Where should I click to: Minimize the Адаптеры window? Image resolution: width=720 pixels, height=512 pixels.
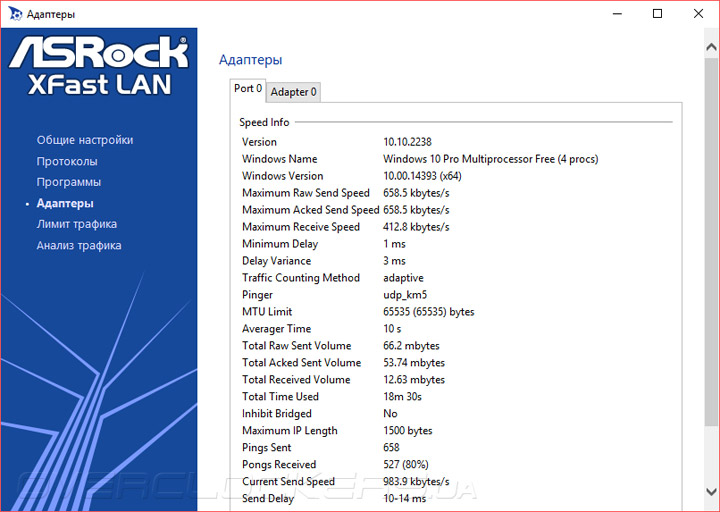pos(618,14)
